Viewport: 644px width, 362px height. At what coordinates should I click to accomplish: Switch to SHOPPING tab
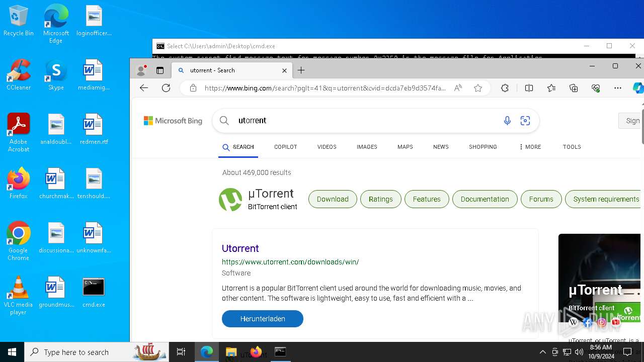(482, 147)
